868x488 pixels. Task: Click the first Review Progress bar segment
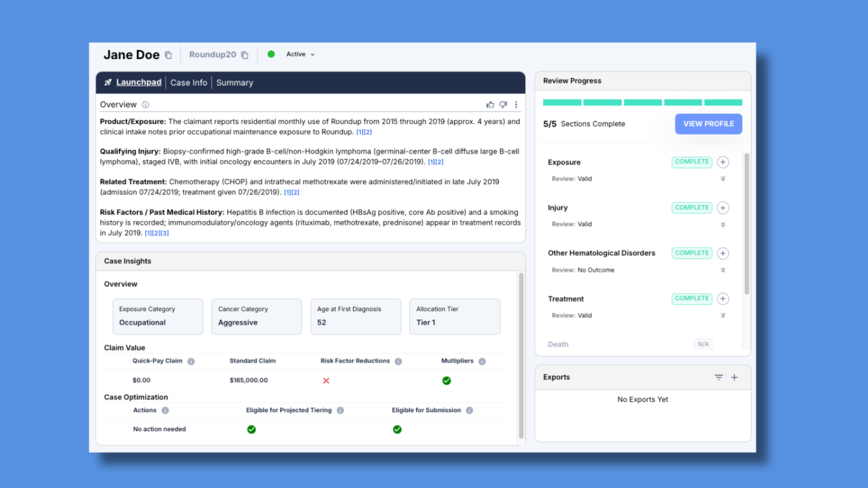pos(562,103)
